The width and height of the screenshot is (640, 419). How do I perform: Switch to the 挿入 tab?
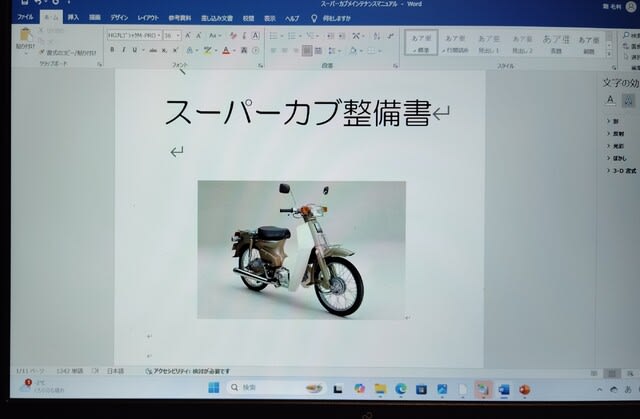click(73, 18)
